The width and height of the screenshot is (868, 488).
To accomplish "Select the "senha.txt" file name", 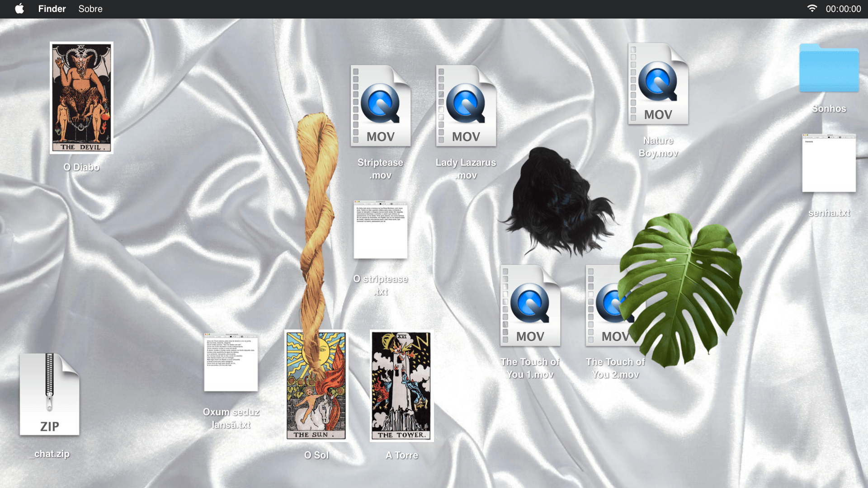I will click(x=829, y=213).
